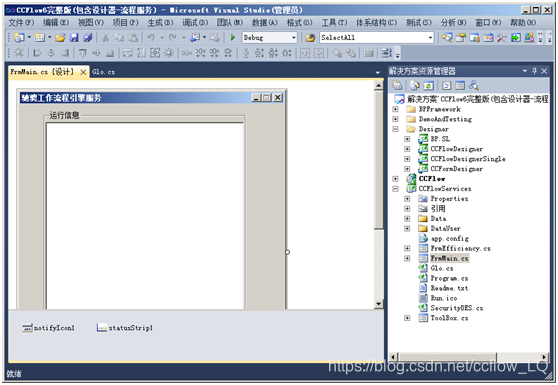This screenshot has width=558, height=385.
Task: Click the Copy icon in toolbar
Action: (x=119, y=37)
